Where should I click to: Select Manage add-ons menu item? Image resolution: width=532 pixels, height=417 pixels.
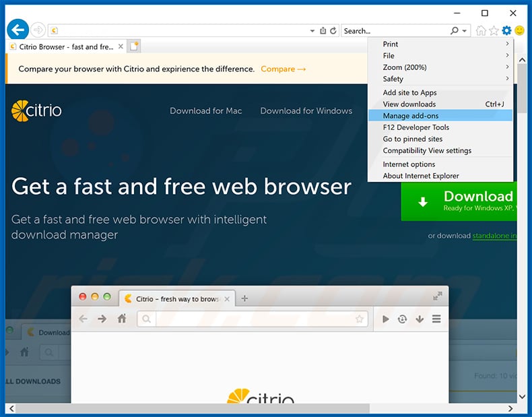pyautogui.click(x=440, y=116)
